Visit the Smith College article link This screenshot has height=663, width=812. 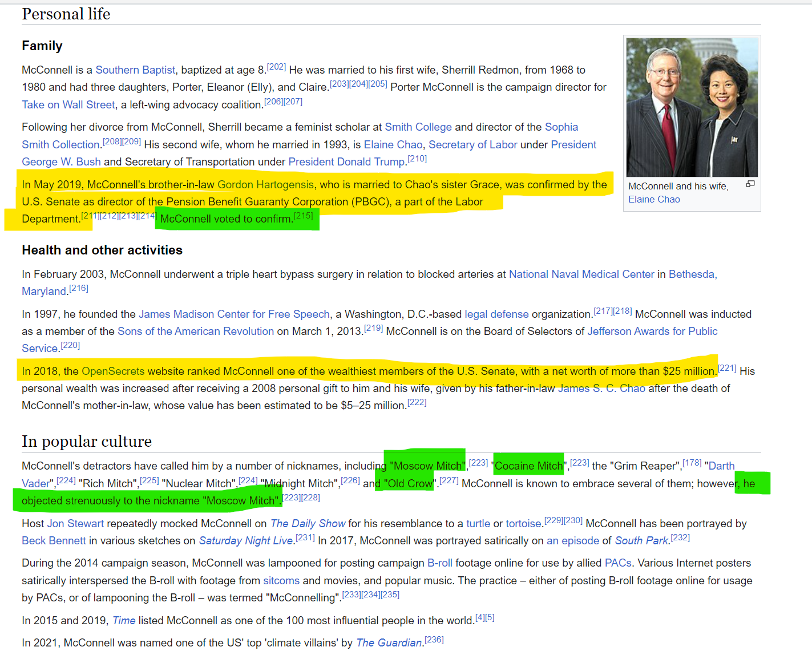[x=418, y=127]
